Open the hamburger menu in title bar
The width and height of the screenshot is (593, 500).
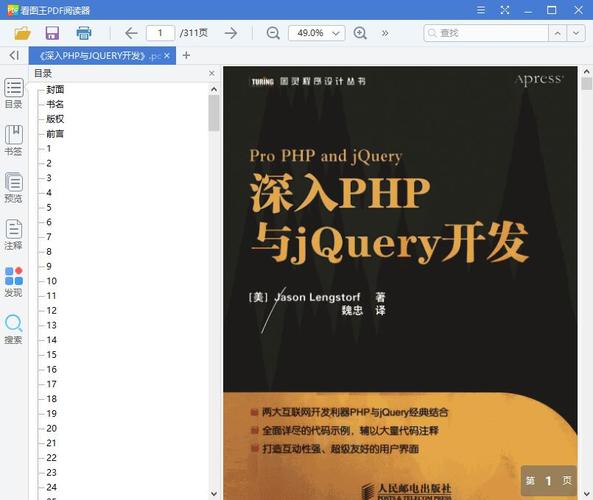[481, 10]
